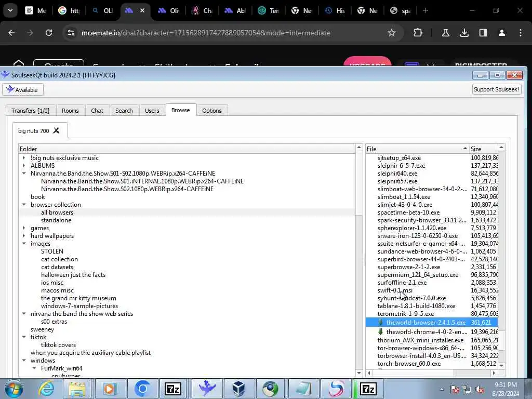Sort files by the Size column header

click(x=484, y=149)
